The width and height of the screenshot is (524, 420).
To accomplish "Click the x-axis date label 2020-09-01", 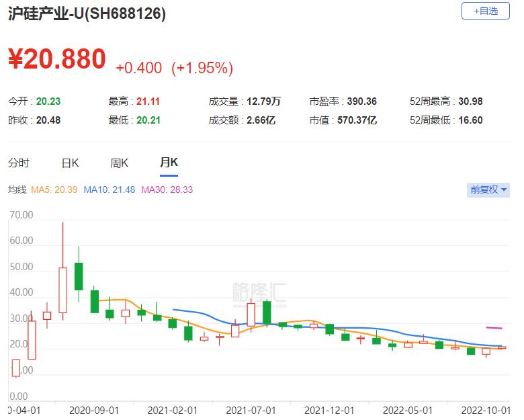I will (94, 411).
